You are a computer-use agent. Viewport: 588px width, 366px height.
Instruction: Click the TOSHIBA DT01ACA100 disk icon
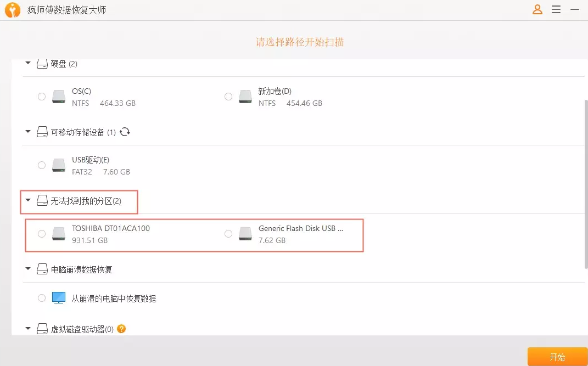(x=59, y=234)
